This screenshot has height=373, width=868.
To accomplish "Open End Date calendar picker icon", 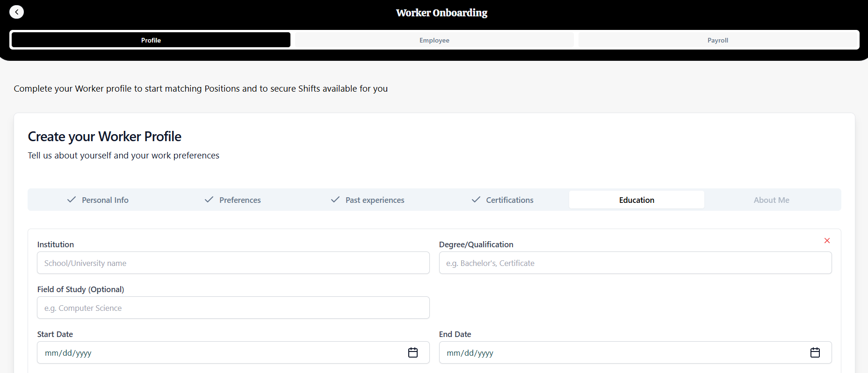I will [815, 352].
